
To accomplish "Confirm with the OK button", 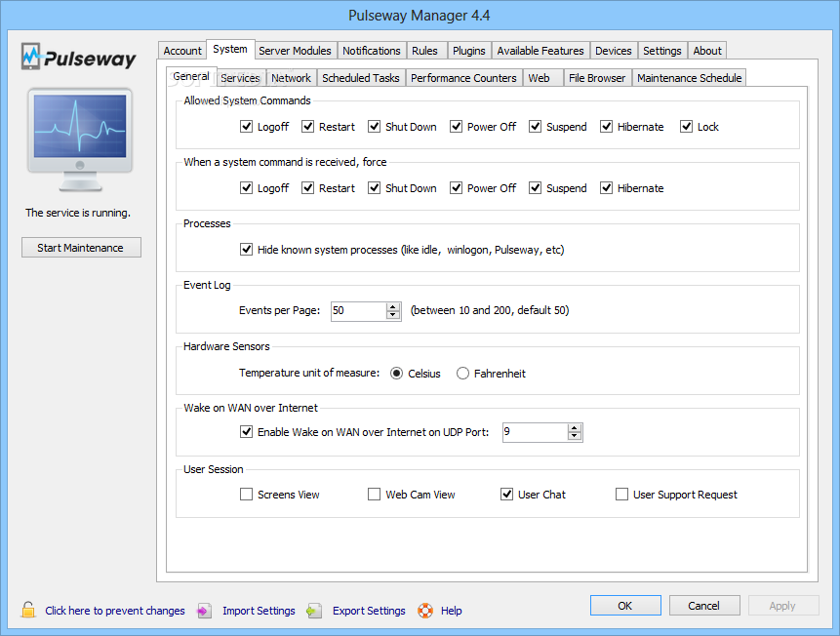I will (625, 606).
